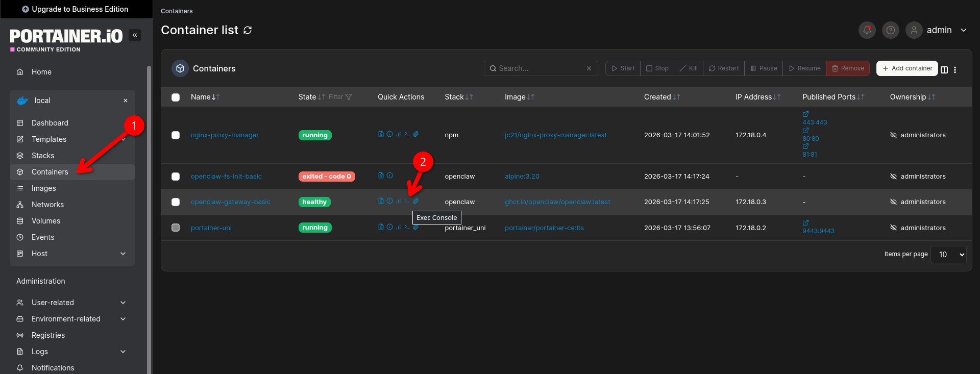Inspect the openclaw-gateway-basic container
980x374 pixels.
[x=389, y=201]
